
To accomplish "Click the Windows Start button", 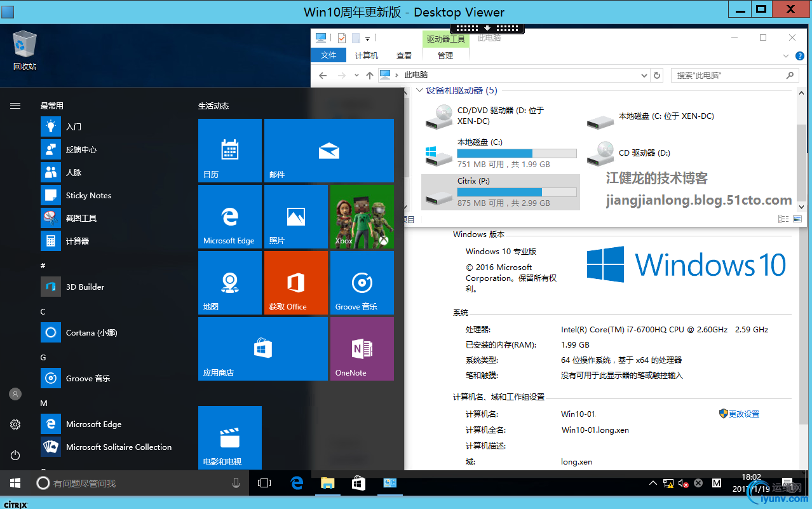I will 15,483.
